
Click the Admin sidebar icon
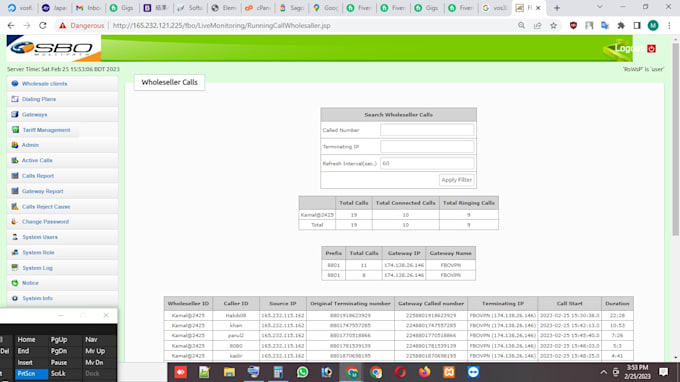pyautogui.click(x=15, y=145)
